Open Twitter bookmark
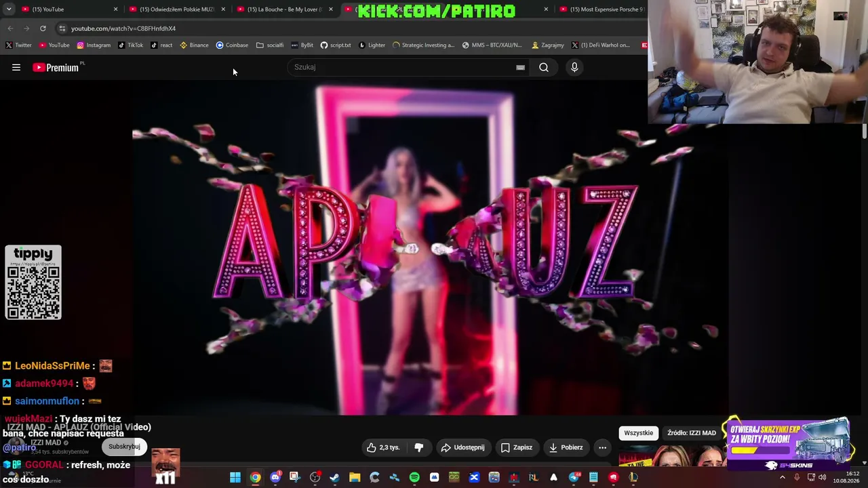Screen dimensions: 868x488 (x=18, y=45)
